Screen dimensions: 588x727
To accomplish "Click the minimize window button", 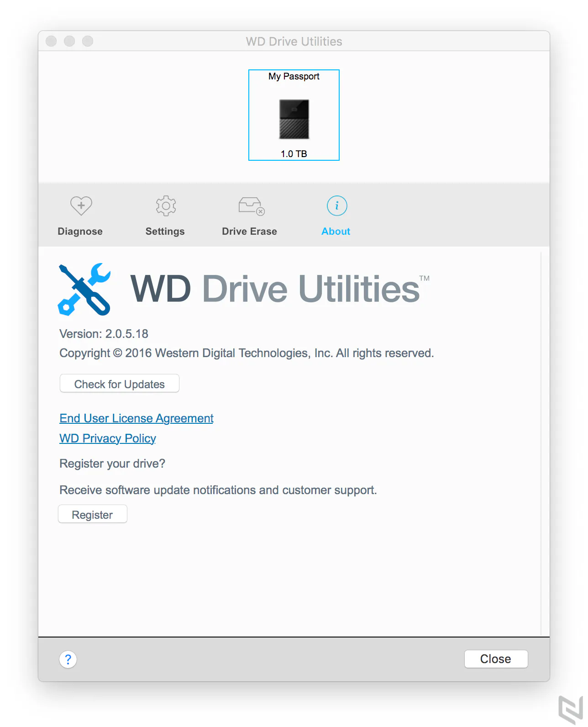I will pos(69,41).
